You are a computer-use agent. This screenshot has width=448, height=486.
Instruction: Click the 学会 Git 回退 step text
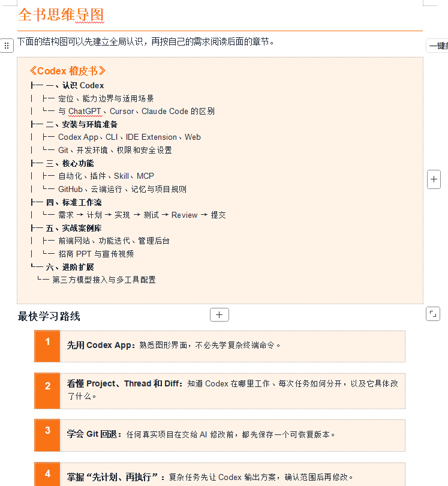tap(201, 434)
